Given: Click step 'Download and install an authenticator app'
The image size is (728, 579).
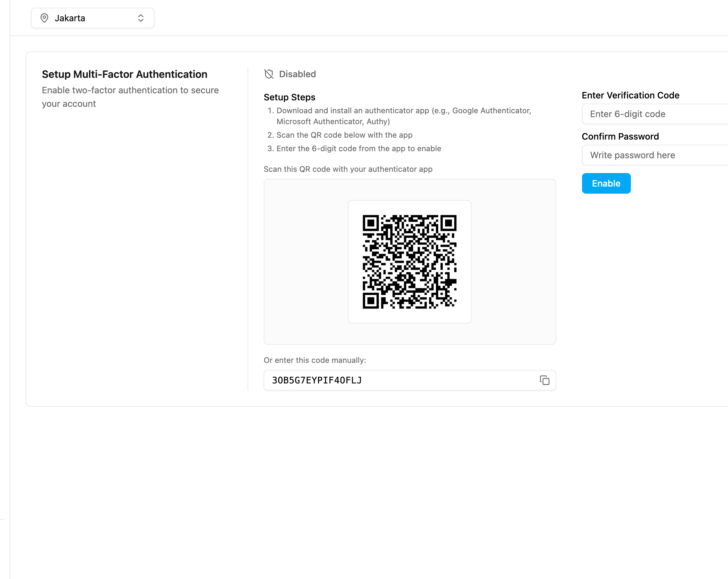Looking at the screenshot, I should (x=404, y=116).
